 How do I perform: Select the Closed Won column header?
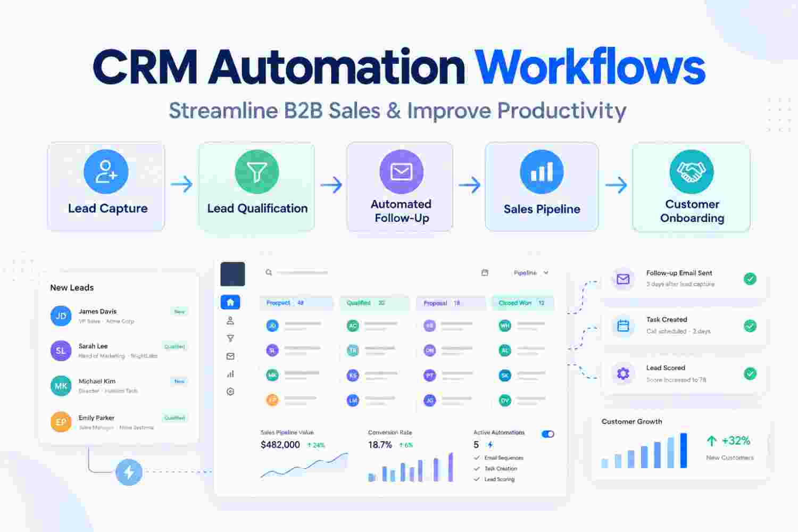pos(523,303)
